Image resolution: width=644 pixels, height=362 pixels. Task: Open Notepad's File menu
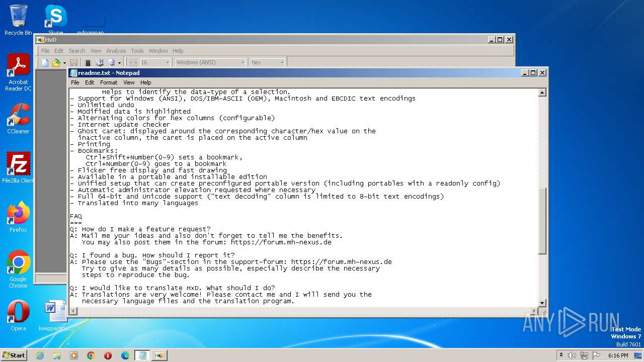[x=75, y=82]
